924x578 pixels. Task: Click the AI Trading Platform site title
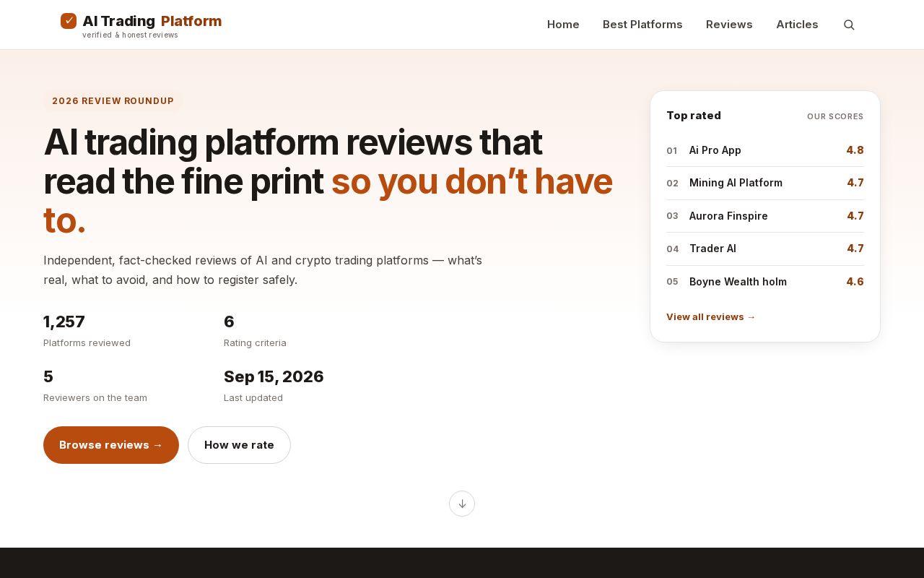pos(152,21)
